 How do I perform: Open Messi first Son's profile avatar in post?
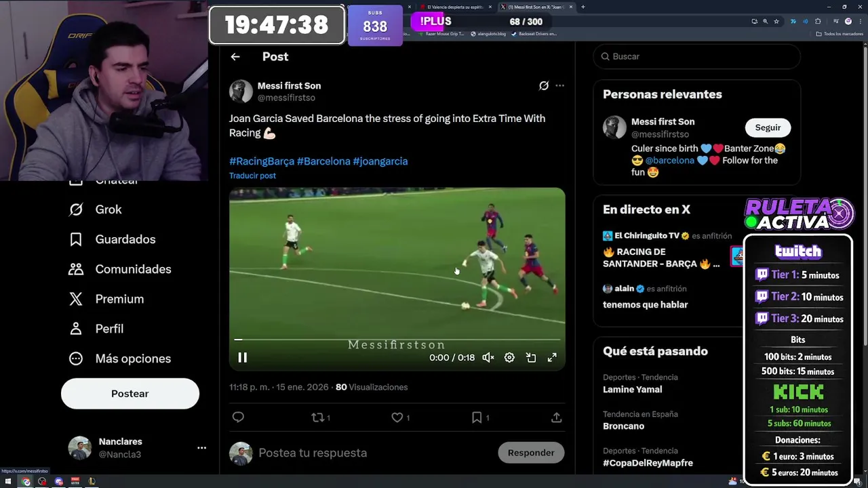(x=241, y=91)
